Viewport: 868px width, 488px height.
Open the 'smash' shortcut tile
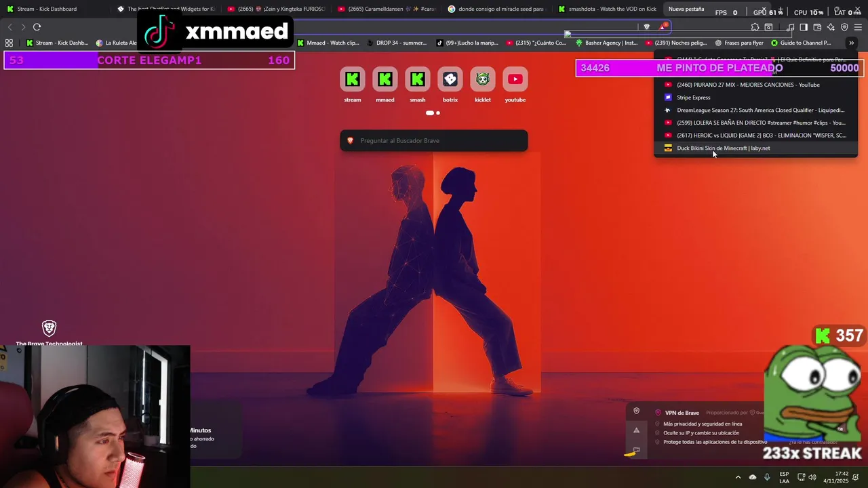[418, 85]
